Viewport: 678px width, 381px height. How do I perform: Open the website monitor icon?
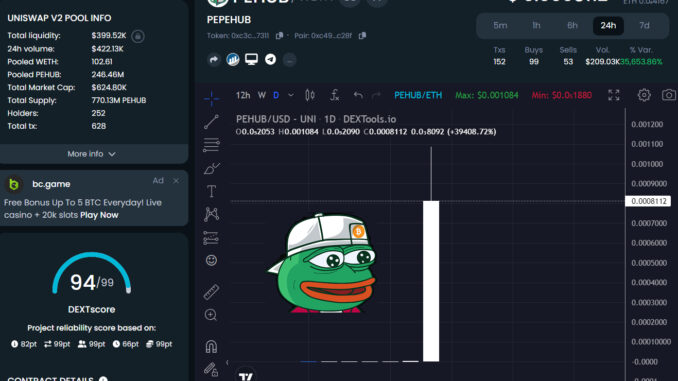[251, 59]
